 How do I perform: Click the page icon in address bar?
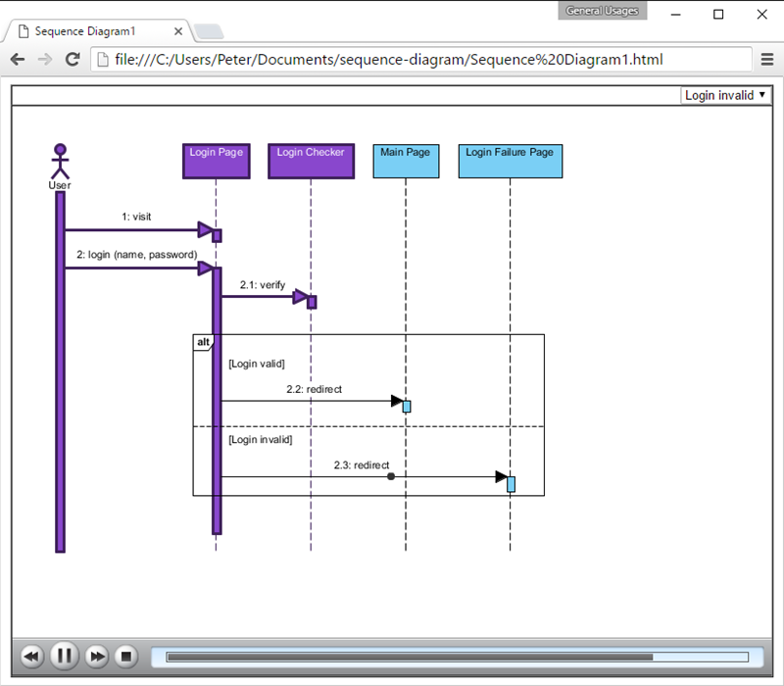[x=103, y=60]
